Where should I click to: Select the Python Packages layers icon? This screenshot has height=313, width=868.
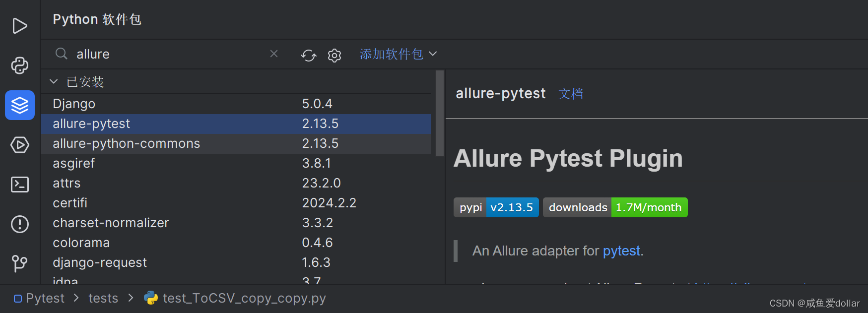[20, 105]
